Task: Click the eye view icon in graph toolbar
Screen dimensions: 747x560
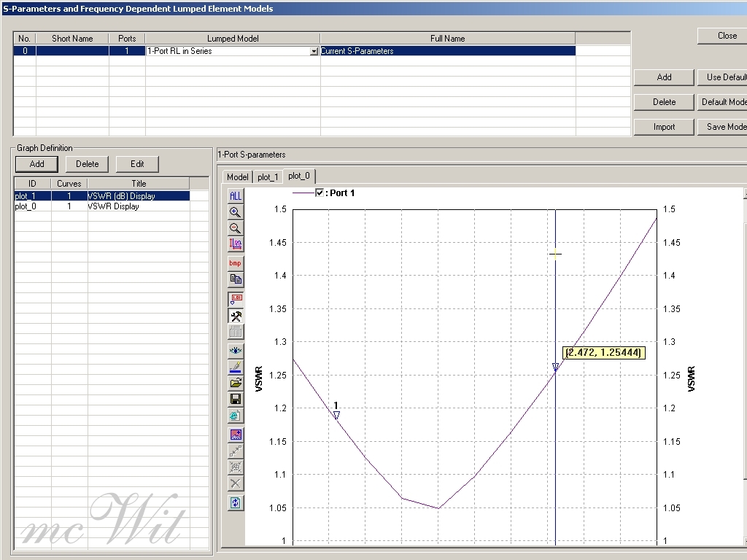Action: click(236, 350)
